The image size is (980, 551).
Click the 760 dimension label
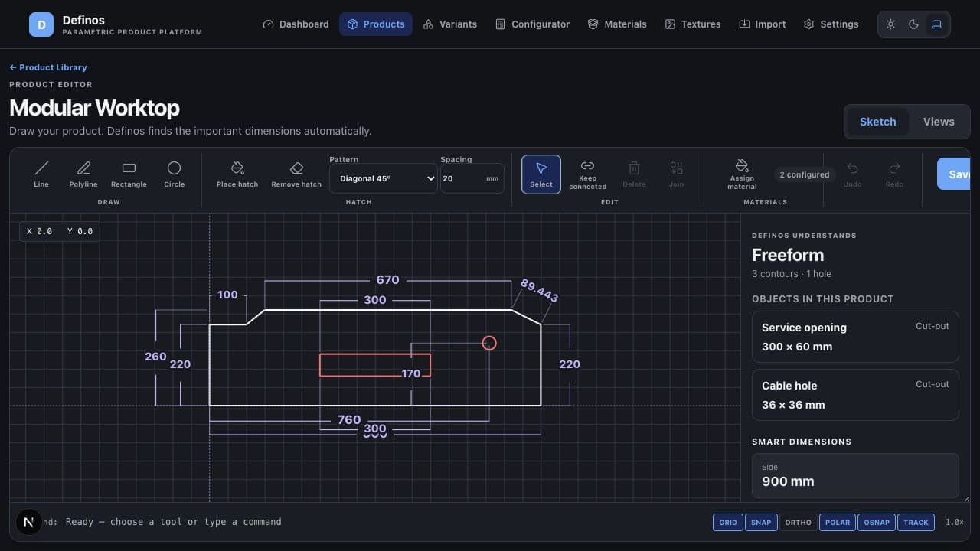coord(349,420)
